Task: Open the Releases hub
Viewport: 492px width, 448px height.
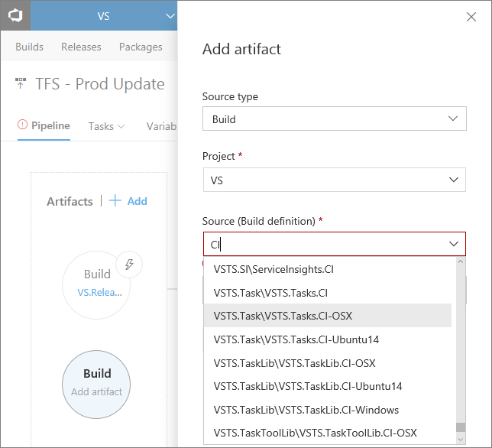Action: 81,47
